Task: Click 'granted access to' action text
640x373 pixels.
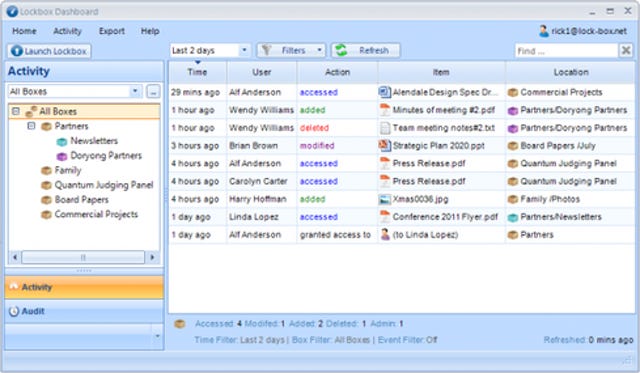Action: coord(335,235)
